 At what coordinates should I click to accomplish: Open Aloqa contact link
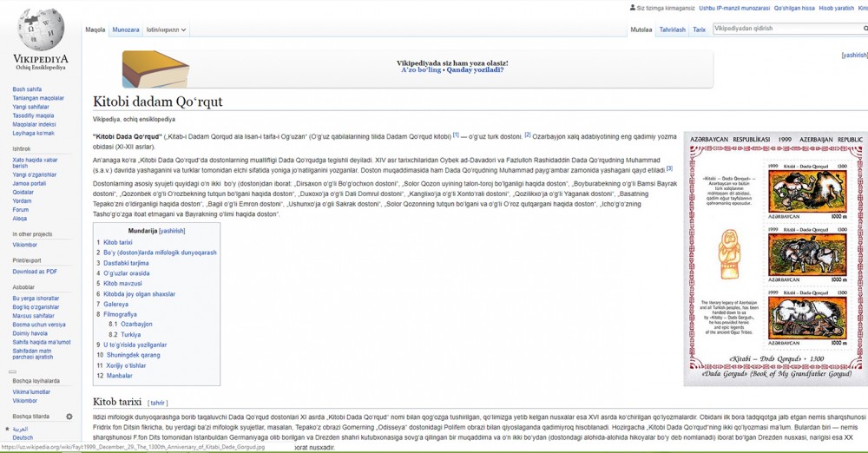pyautogui.click(x=20, y=219)
